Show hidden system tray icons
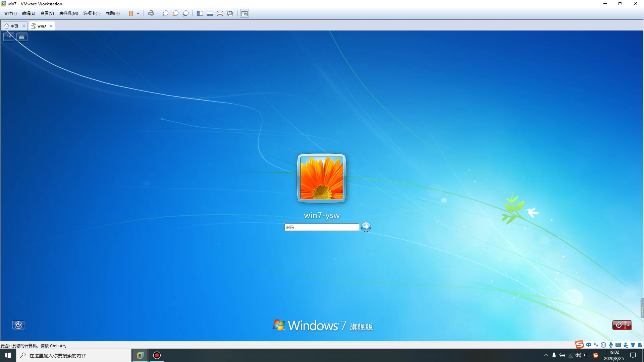 tap(546, 355)
